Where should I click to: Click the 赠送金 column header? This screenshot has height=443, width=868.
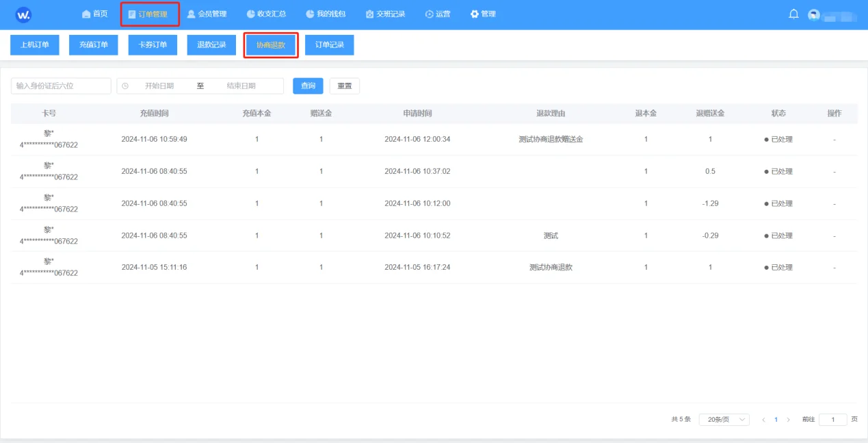pyautogui.click(x=321, y=114)
